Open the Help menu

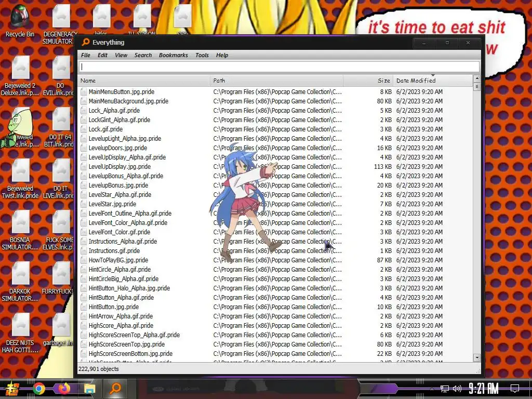(x=222, y=55)
